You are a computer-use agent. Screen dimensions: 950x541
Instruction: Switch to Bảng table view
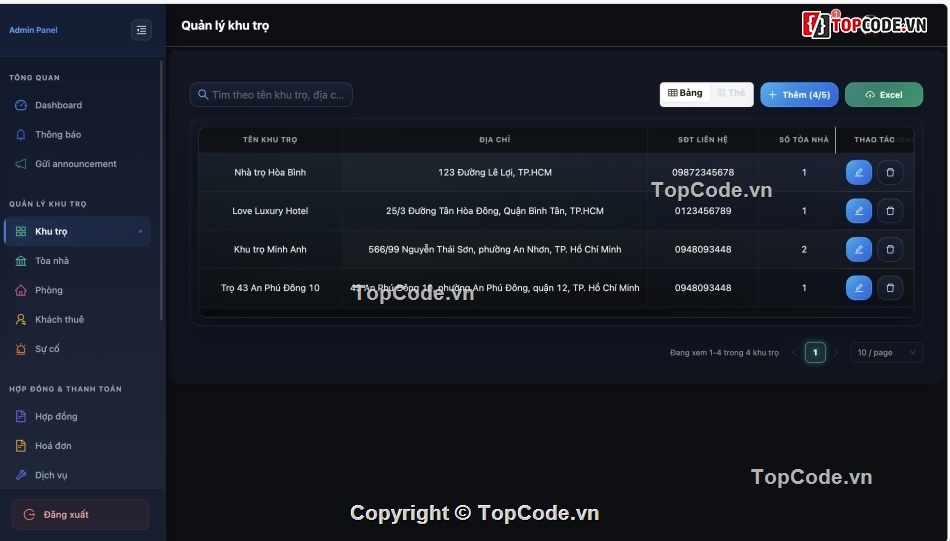685,93
